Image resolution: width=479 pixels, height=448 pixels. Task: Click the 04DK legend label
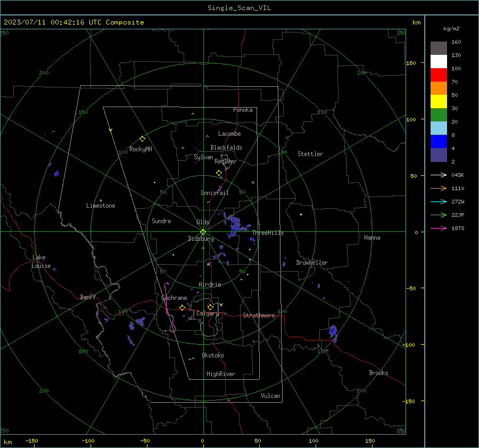[458, 175]
